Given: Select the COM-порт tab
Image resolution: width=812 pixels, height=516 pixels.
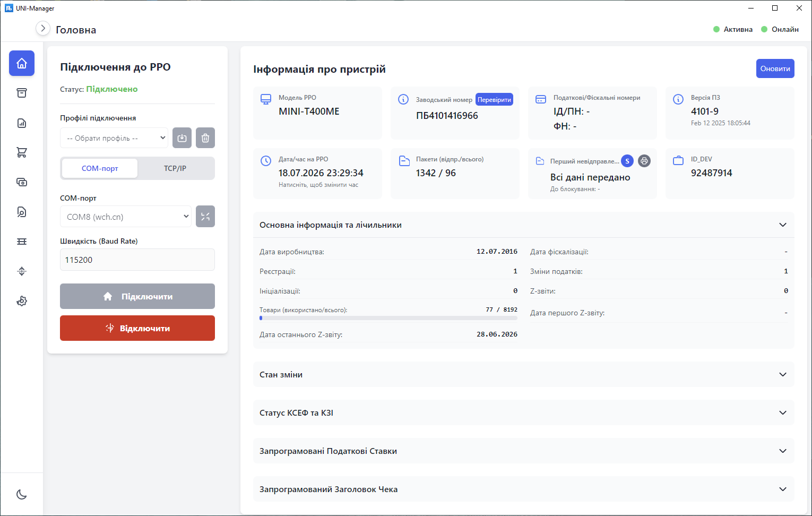Looking at the screenshot, I should 100,168.
